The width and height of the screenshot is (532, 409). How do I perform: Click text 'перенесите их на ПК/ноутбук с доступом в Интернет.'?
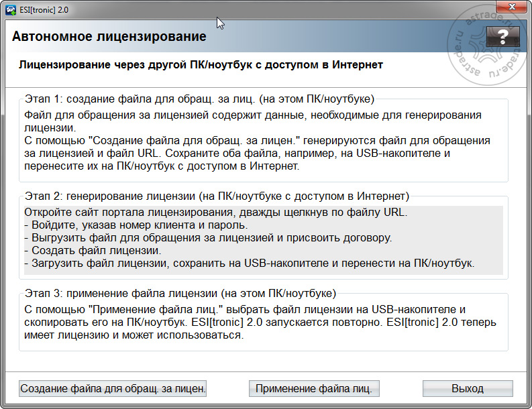click(x=162, y=166)
